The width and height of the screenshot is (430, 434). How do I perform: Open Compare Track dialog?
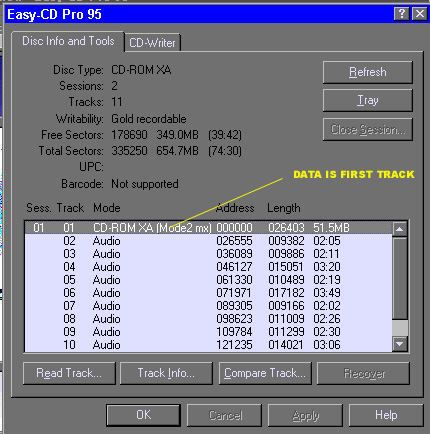[x=265, y=373]
